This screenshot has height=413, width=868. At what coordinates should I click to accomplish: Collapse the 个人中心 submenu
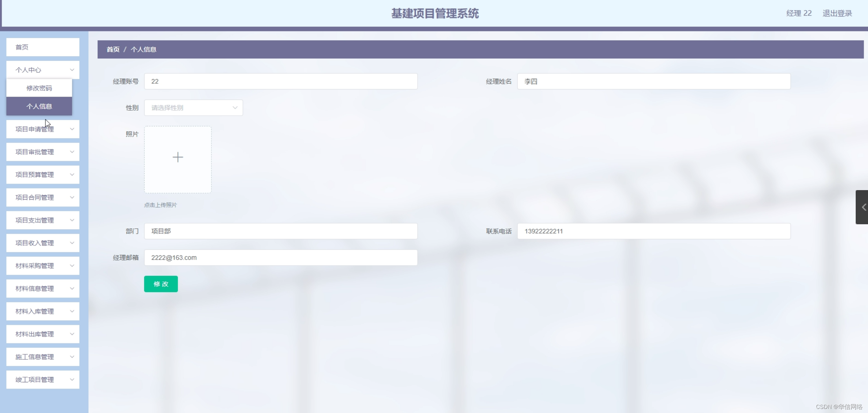click(42, 70)
